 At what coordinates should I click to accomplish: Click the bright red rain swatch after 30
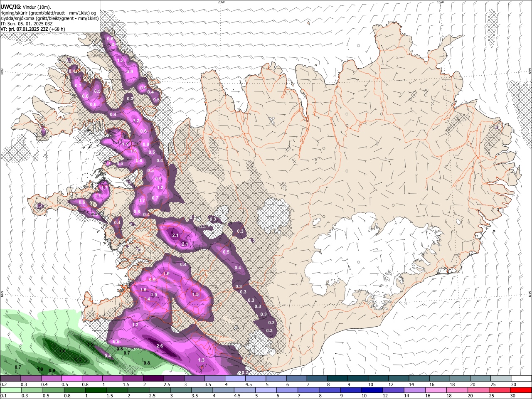[521, 390]
